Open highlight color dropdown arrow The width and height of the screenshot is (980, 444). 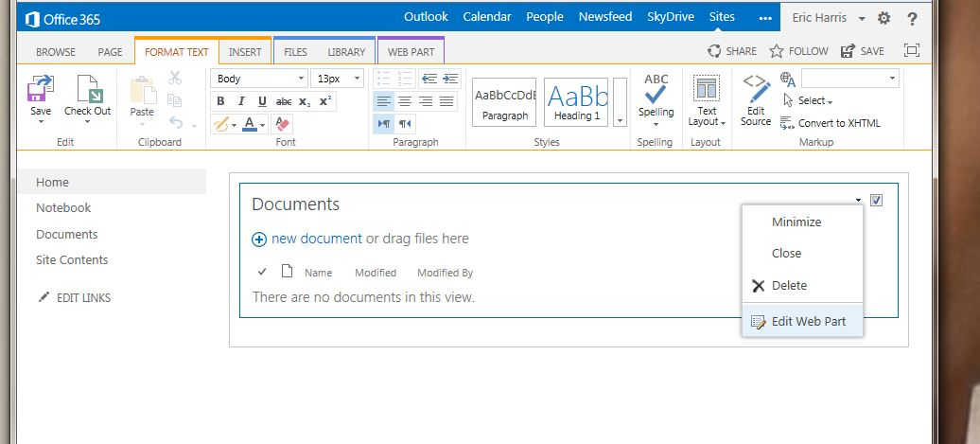(x=234, y=124)
